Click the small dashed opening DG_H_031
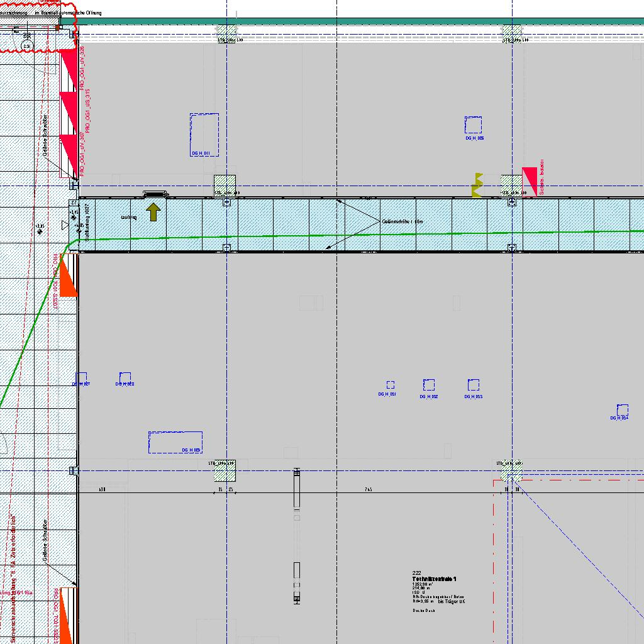644x644 pixels. tap(390, 385)
